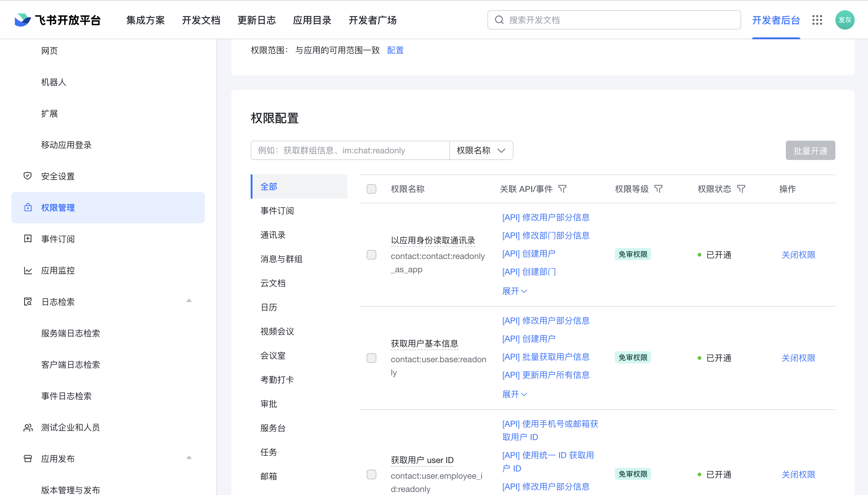
Task: Open 网页 in the sidebar
Action: (49, 51)
